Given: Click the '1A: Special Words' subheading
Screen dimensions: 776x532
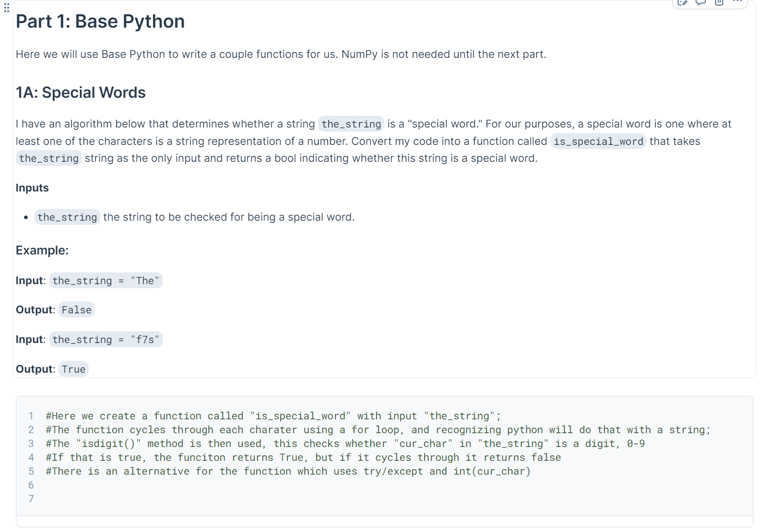Looking at the screenshot, I should pyautogui.click(x=80, y=93).
